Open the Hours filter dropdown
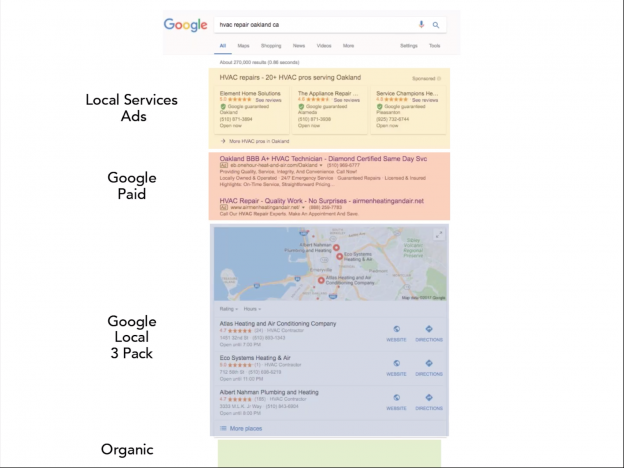The height and width of the screenshot is (468, 624). coord(252,309)
